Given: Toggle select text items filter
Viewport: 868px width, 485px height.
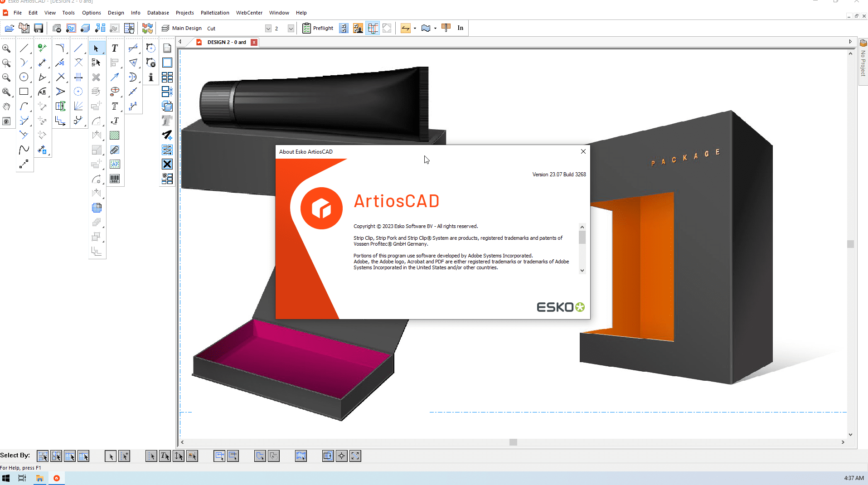Looking at the screenshot, I should point(165,456).
